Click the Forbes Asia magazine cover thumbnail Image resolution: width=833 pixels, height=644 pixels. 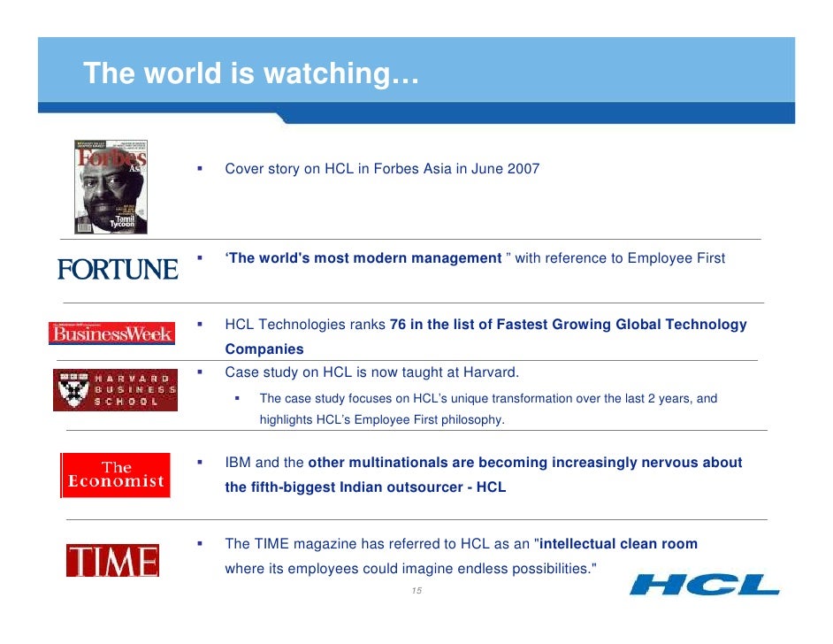pyautogui.click(x=111, y=187)
